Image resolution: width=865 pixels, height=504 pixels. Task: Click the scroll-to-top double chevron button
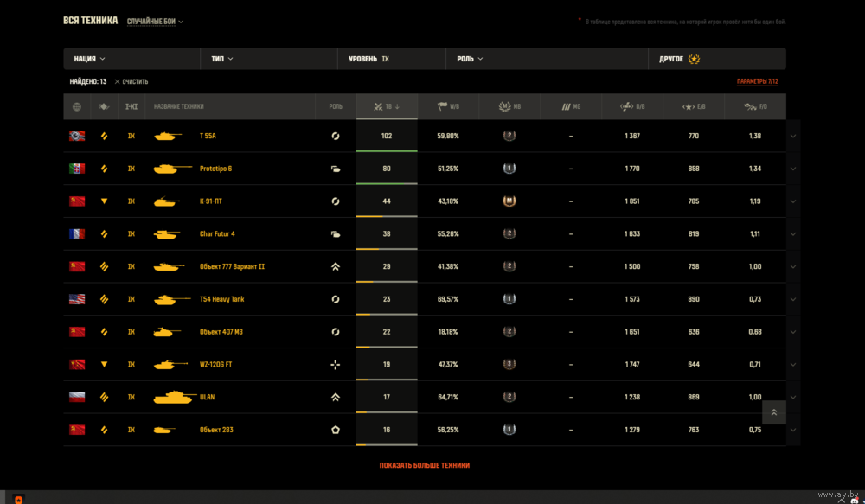773,412
